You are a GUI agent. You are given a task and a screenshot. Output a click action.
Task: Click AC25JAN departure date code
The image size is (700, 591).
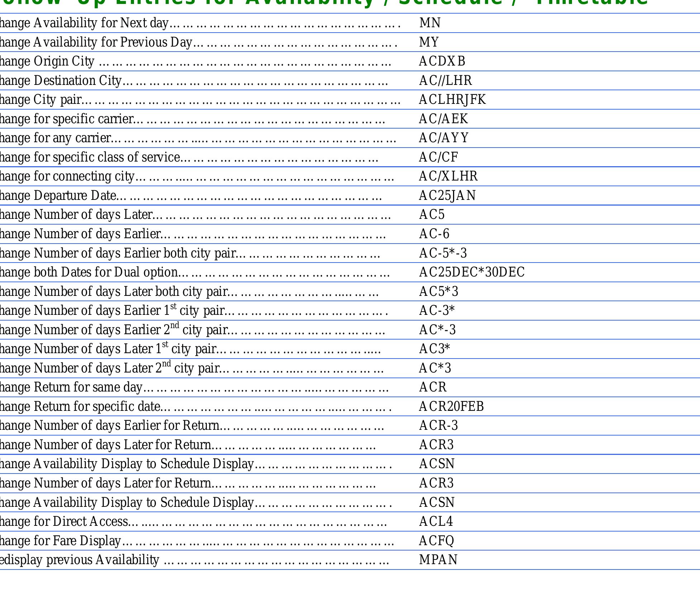[447, 196]
